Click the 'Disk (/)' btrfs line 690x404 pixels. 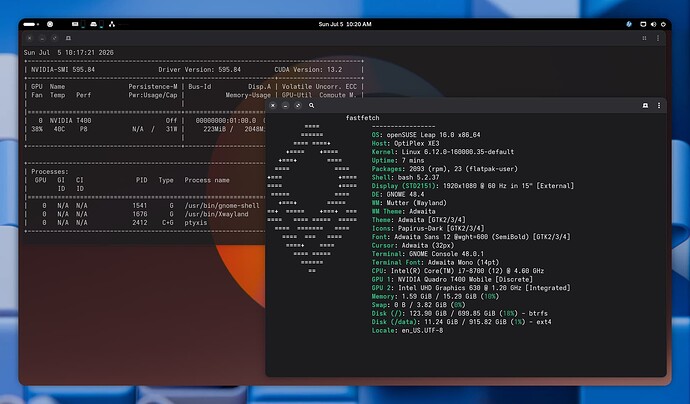(x=459, y=314)
